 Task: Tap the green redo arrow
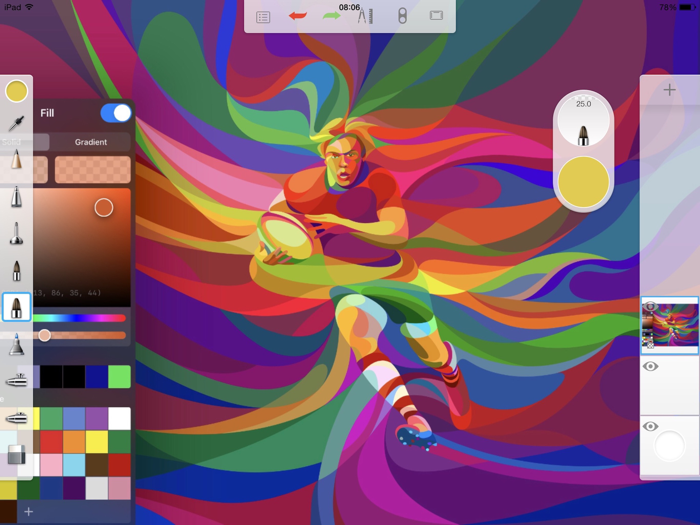tap(331, 16)
